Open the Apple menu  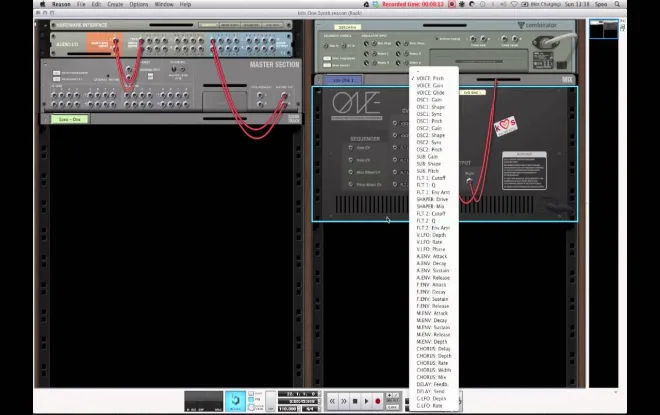(43, 4)
